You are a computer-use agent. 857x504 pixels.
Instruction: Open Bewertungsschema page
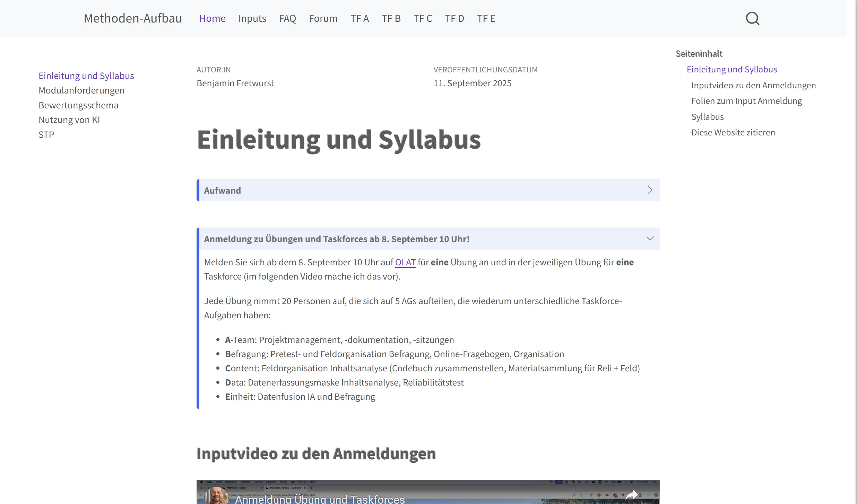[x=78, y=105]
